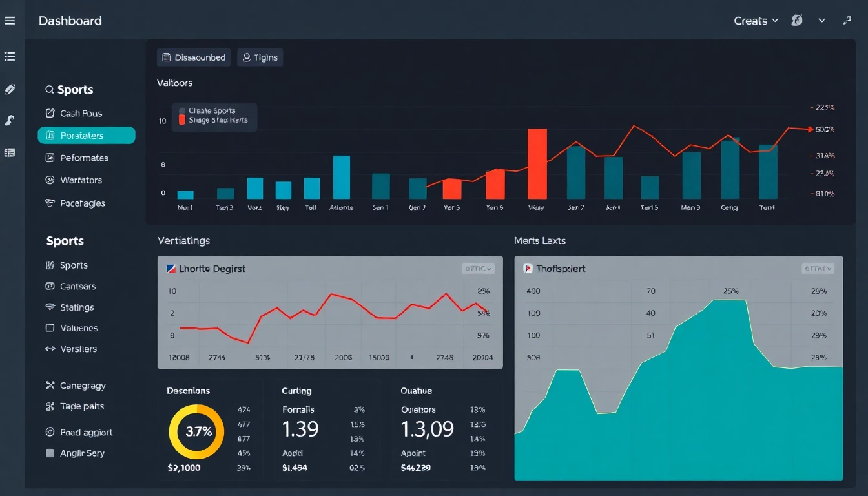
Task: Click the Dissounbed button
Action: (194, 57)
